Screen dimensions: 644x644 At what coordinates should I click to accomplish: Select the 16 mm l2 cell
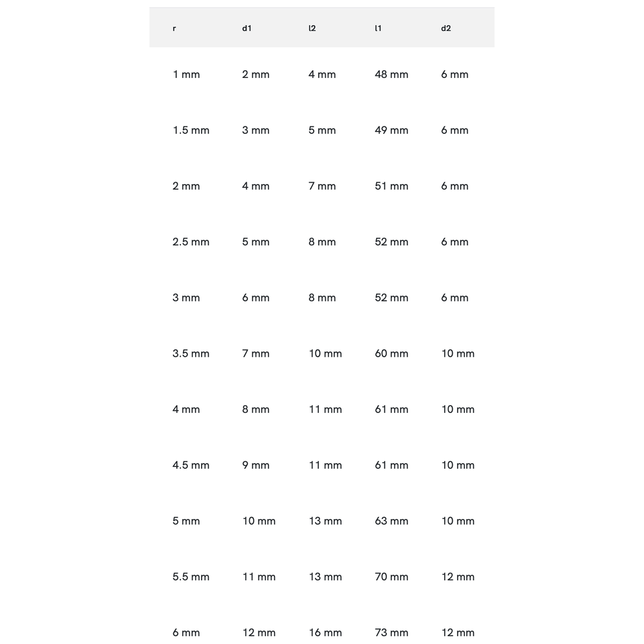pyautogui.click(x=325, y=632)
